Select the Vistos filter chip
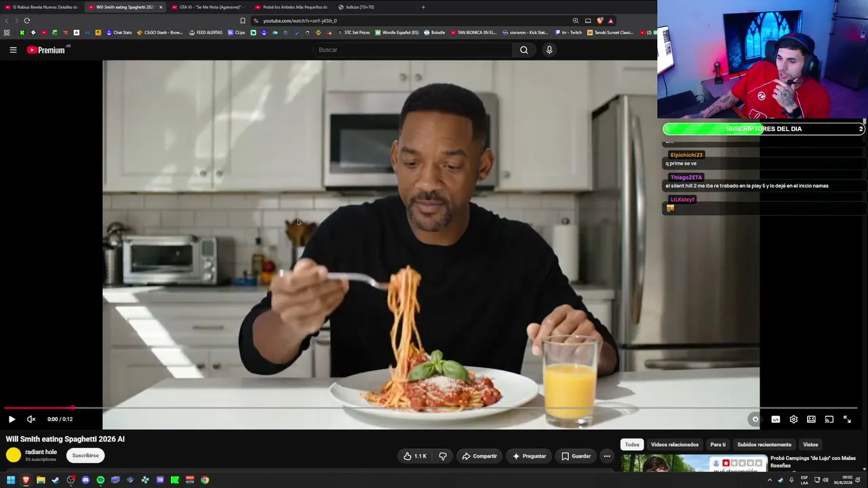 click(x=810, y=445)
